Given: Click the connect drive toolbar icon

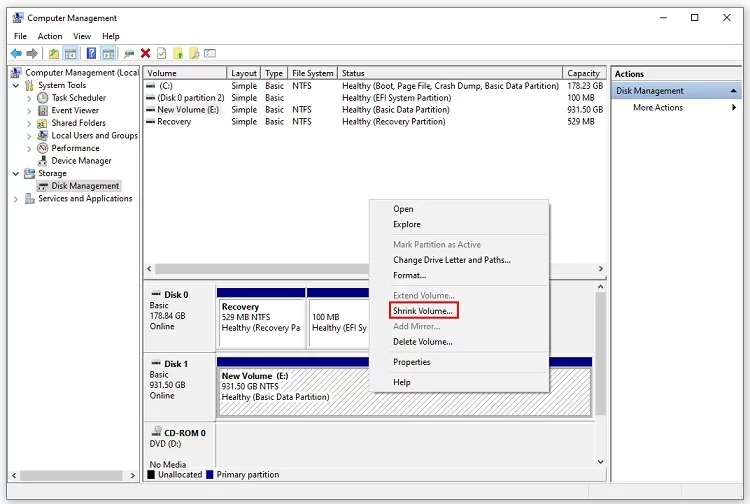Looking at the screenshot, I should (129, 54).
